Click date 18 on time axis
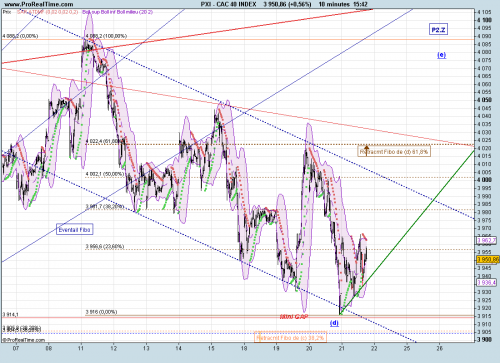500x363 pixels. (x=244, y=348)
